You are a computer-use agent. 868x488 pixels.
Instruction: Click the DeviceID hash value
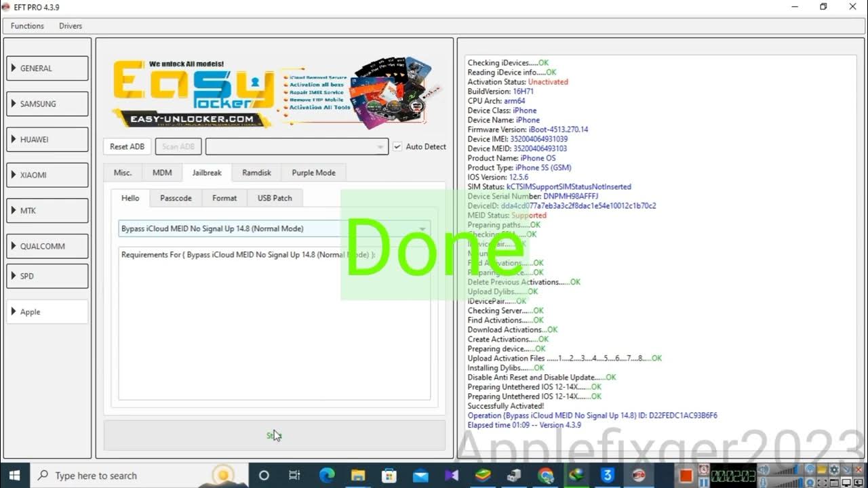point(578,205)
